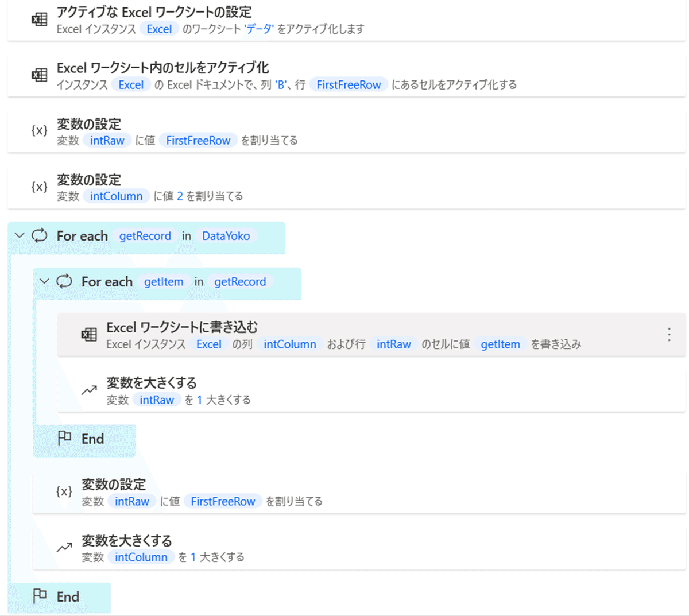This screenshot has width=689, height=616.
Task: Click Excel variable in セルをアクティブ化 action
Action: (x=131, y=84)
